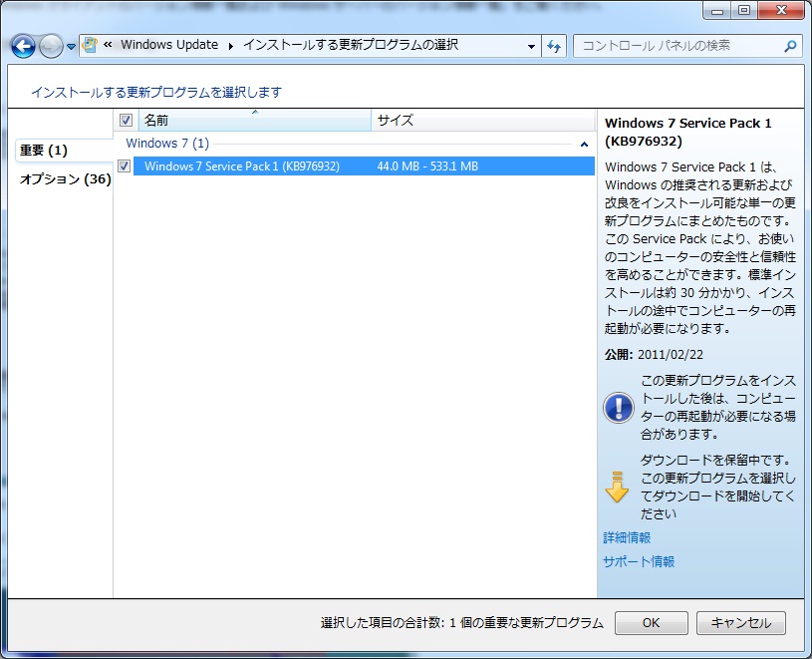
Task: Open the address bar dropdown arrow
Action: (x=531, y=46)
